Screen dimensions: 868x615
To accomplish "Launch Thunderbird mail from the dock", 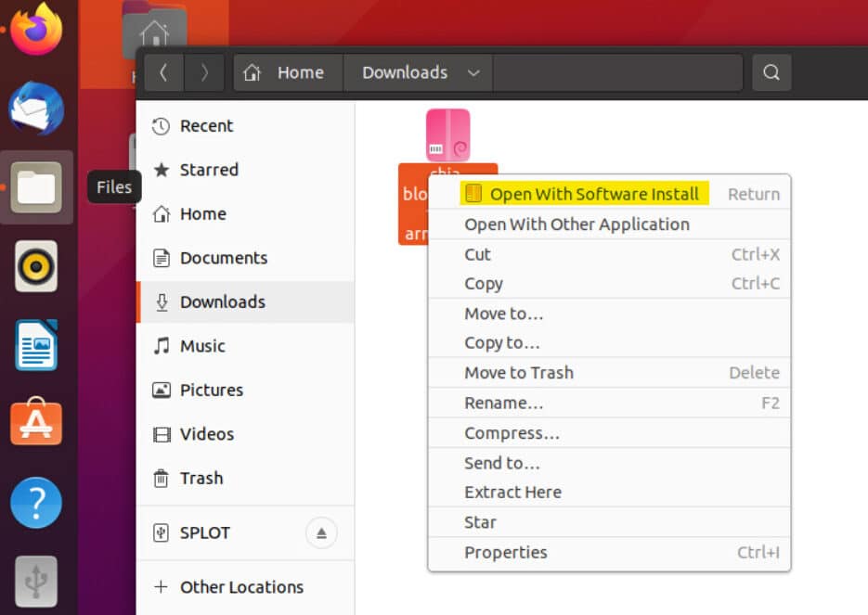I will (36, 109).
